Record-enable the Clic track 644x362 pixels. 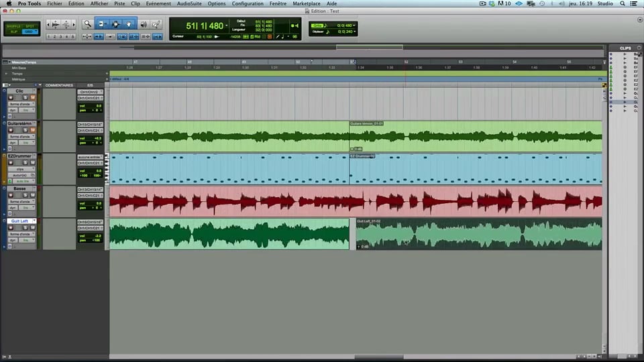(11, 97)
